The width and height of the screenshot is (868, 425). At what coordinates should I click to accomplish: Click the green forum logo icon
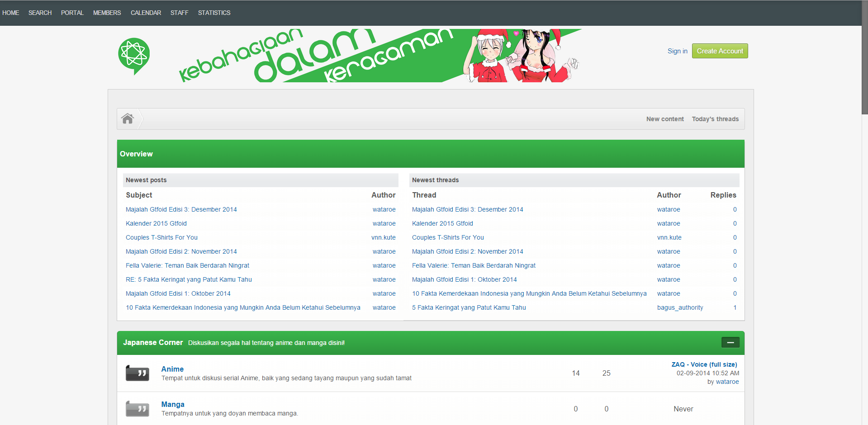point(134,56)
